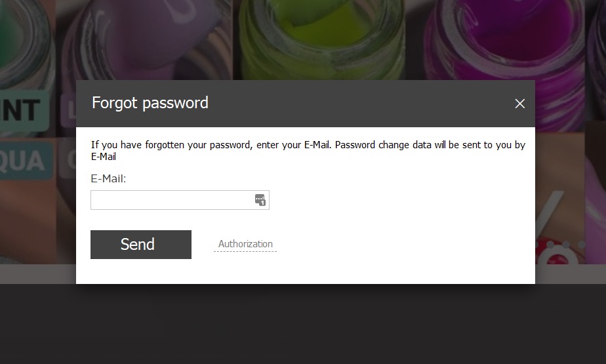Click the password manager icon in E-Mail field
This screenshot has height=364, width=606.
click(x=260, y=200)
